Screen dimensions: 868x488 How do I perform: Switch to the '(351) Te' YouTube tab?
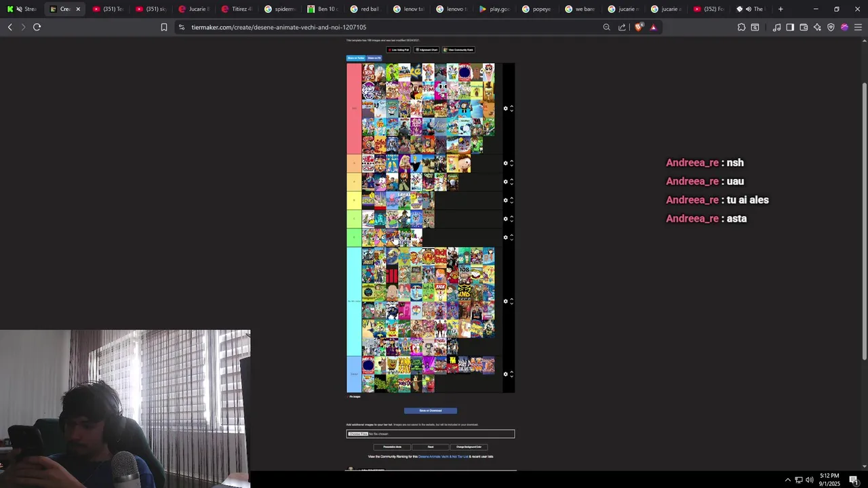click(108, 9)
